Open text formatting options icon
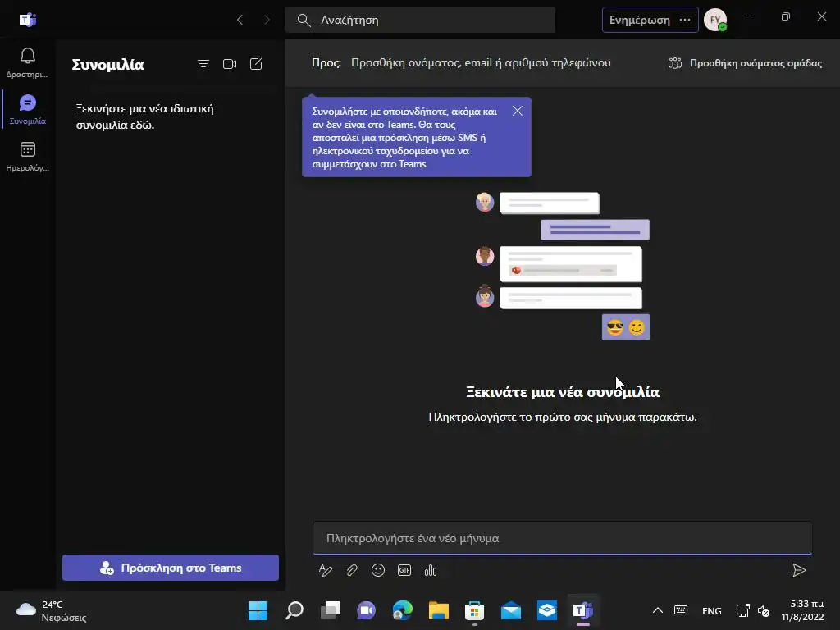Screen dimensions: 840x630 click(325, 571)
